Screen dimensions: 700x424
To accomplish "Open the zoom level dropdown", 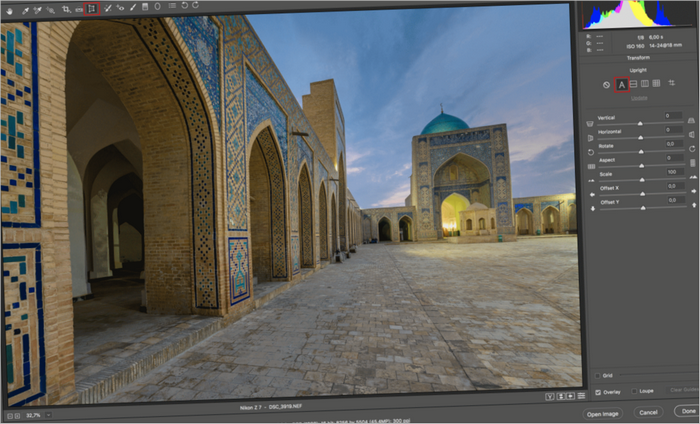I will pyautogui.click(x=48, y=415).
